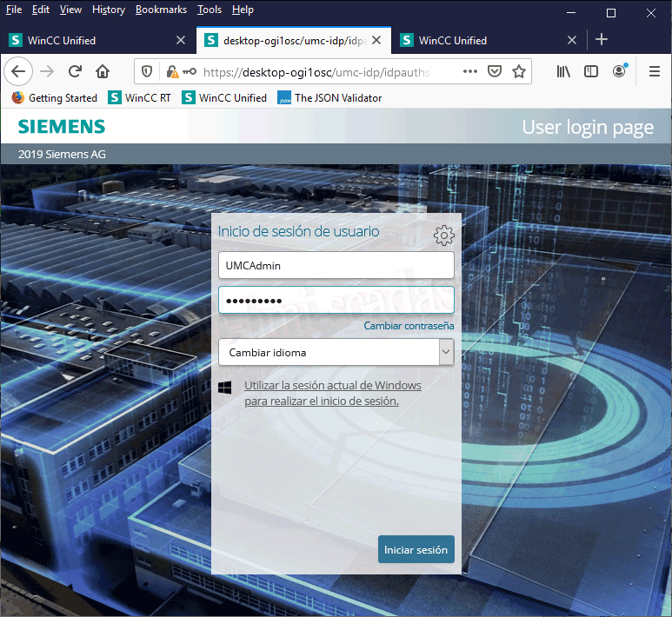The width and height of the screenshot is (672, 617).
Task: Go to Firefox home page
Action: [x=103, y=71]
